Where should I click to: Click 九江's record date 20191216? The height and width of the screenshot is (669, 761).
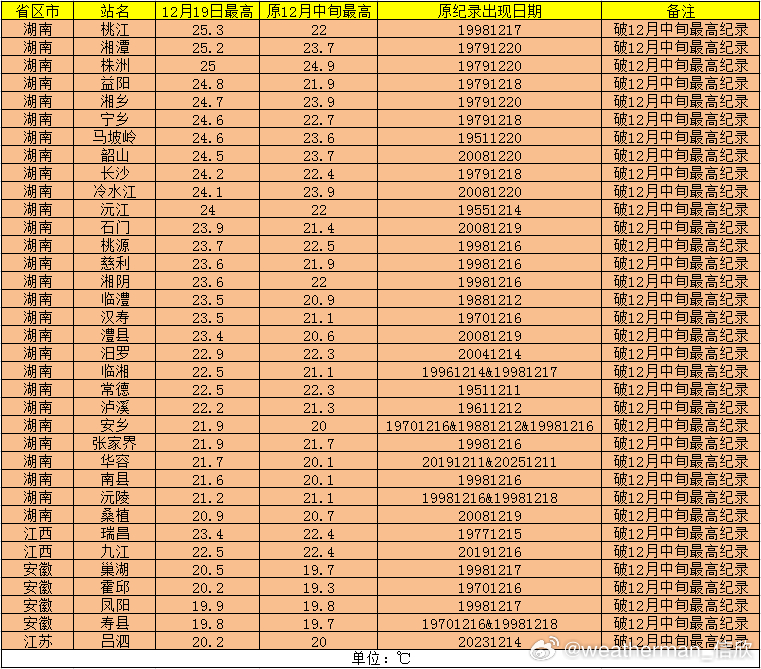tap(490, 552)
